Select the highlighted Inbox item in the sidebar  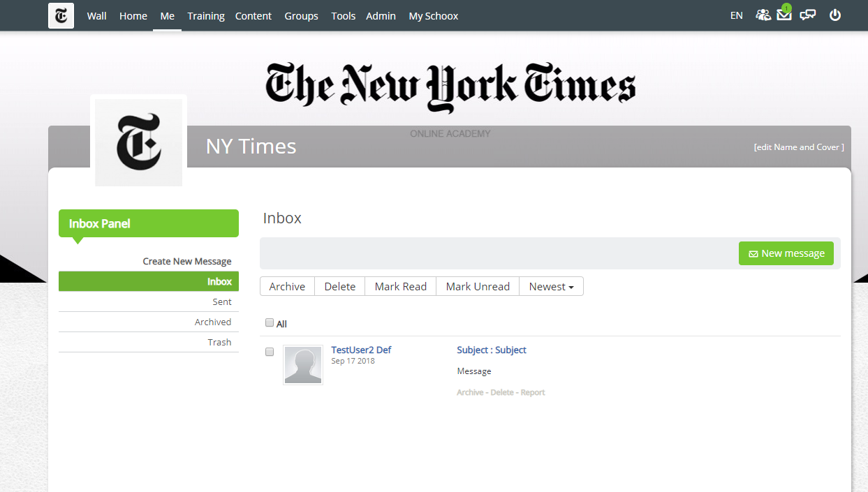149,281
